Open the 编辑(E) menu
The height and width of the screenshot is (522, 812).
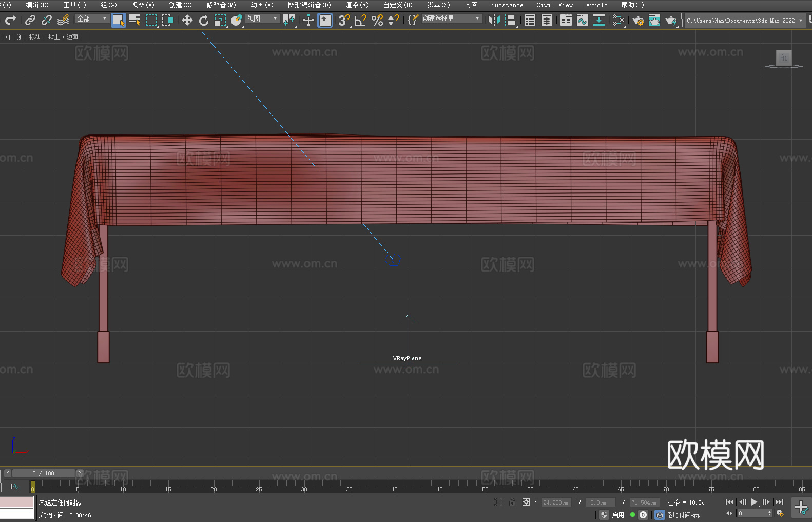37,5
